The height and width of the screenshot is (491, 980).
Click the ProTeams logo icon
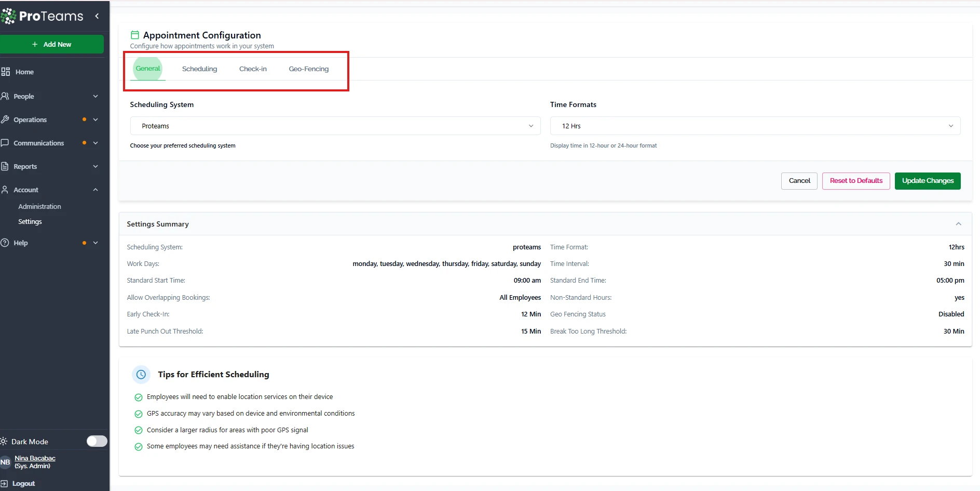coord(9,16)
